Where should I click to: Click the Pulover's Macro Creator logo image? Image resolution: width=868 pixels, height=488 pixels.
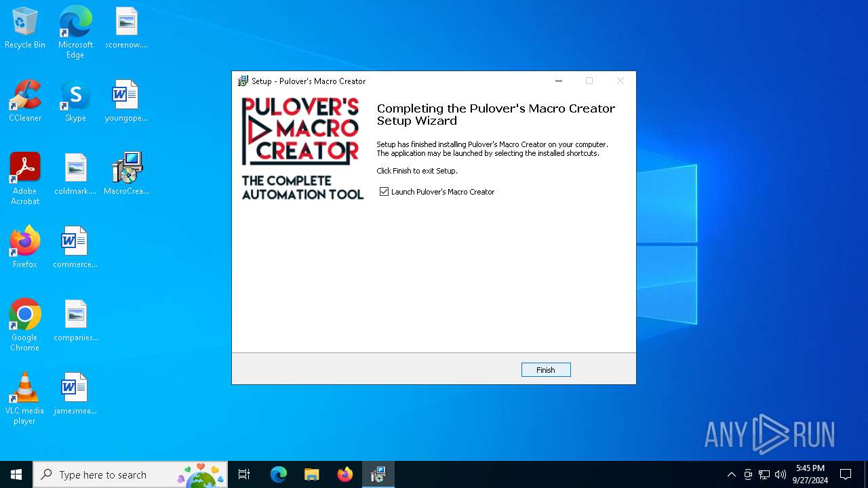click(301, 148)
